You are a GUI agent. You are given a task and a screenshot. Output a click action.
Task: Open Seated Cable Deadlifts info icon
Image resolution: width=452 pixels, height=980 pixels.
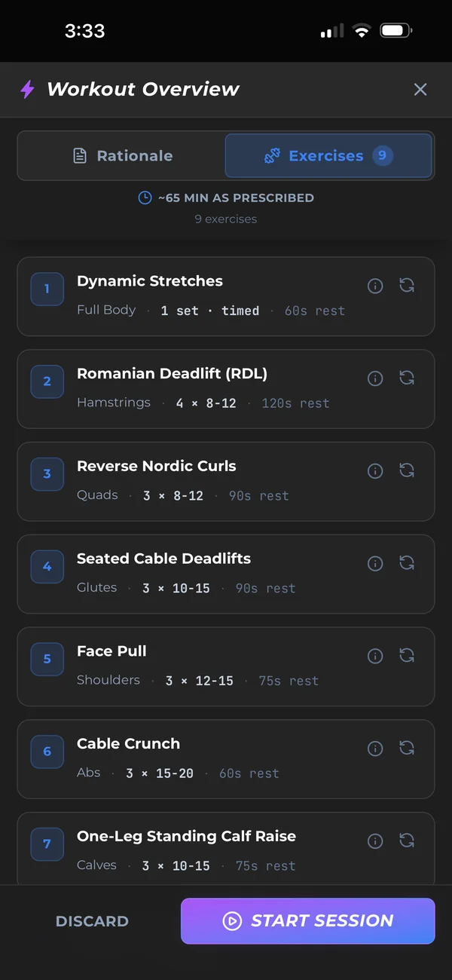(375, 563)
